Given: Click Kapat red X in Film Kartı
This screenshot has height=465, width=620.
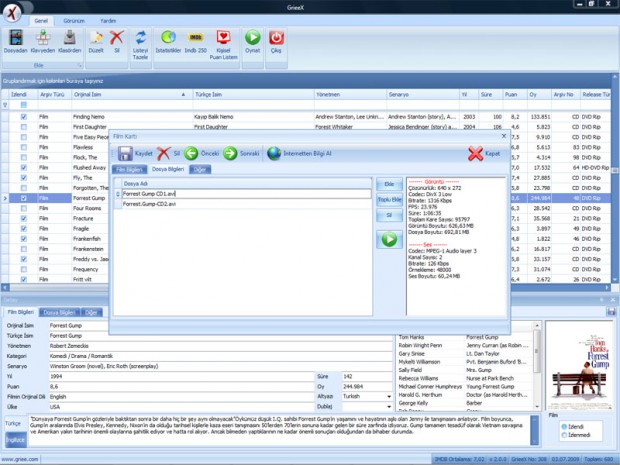Looking at the screenshot, I should click(x=475, y=153).
